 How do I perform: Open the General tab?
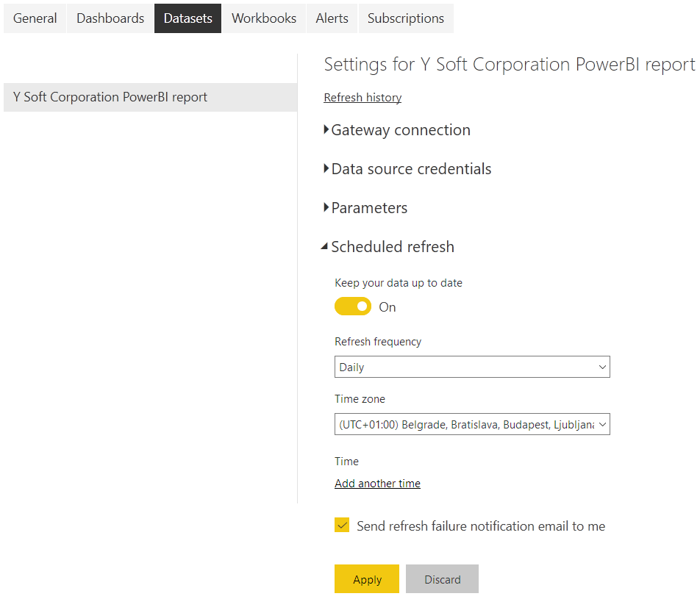[35, 18]
